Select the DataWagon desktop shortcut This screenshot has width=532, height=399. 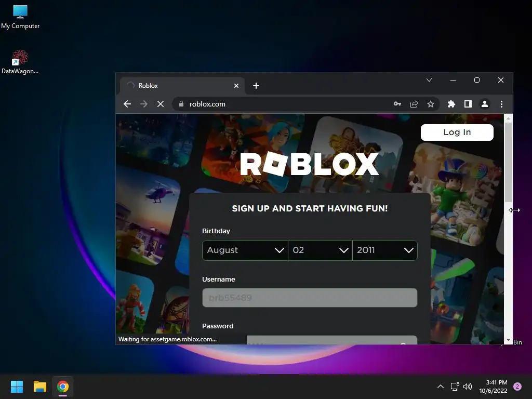coord(20,62)
